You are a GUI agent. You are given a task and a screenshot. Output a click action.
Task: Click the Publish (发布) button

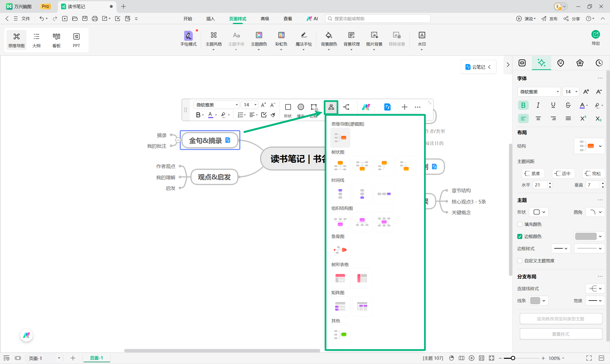point(549,19)
